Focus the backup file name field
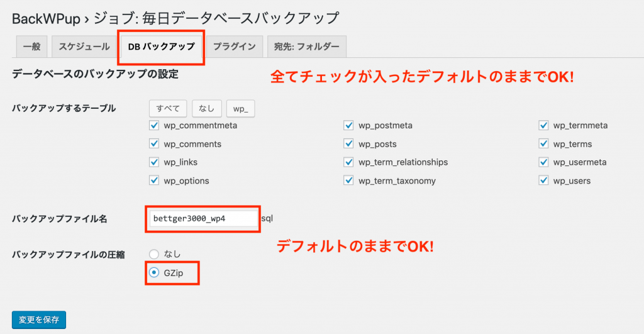 tap(203, 218)
